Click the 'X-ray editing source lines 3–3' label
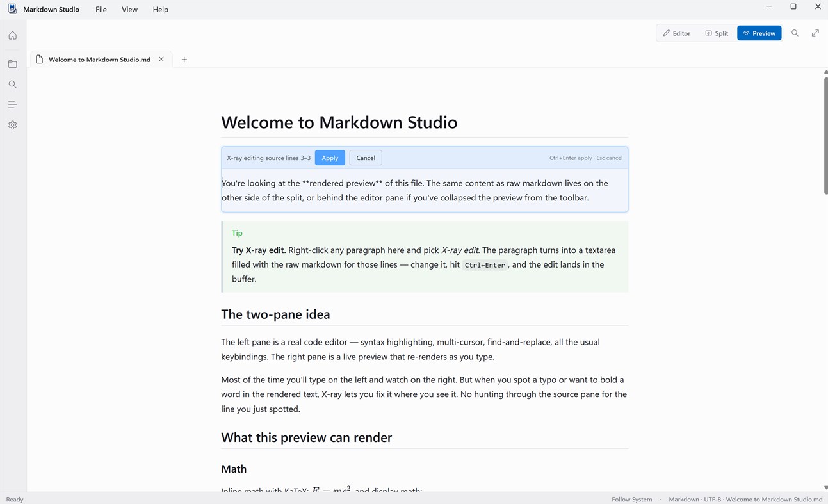 pyautogui.click(x=269, y=158)
